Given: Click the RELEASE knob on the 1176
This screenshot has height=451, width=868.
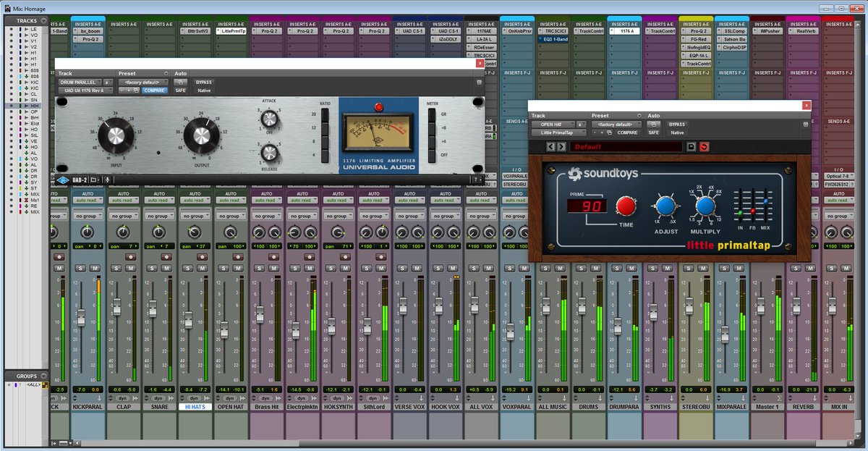Looking at the screenshot, I should [x=270, y=152].
